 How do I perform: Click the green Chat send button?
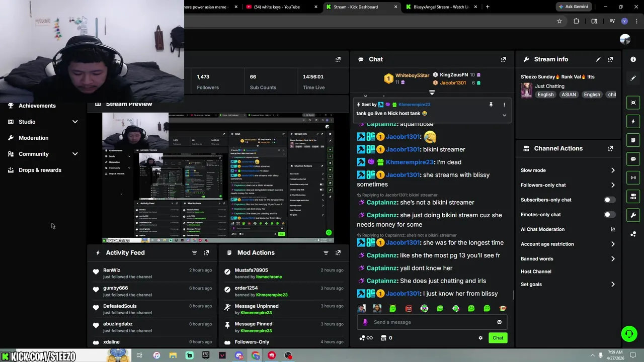498,338
